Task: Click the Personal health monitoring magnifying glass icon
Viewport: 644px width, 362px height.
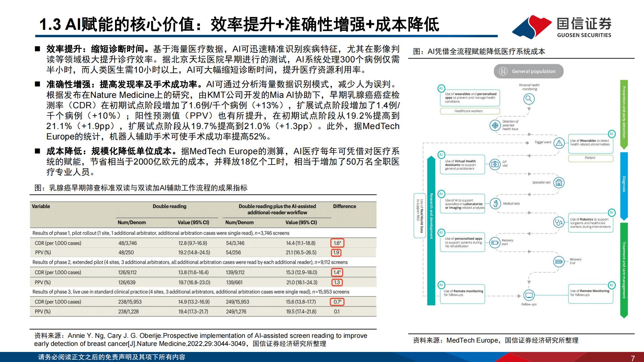Action: (x=529, y=98)
